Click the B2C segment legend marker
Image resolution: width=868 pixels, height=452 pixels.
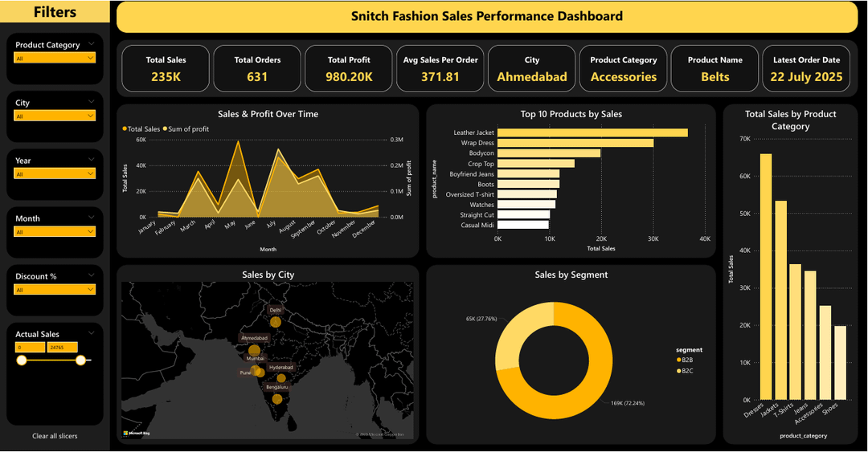(679, 371)
